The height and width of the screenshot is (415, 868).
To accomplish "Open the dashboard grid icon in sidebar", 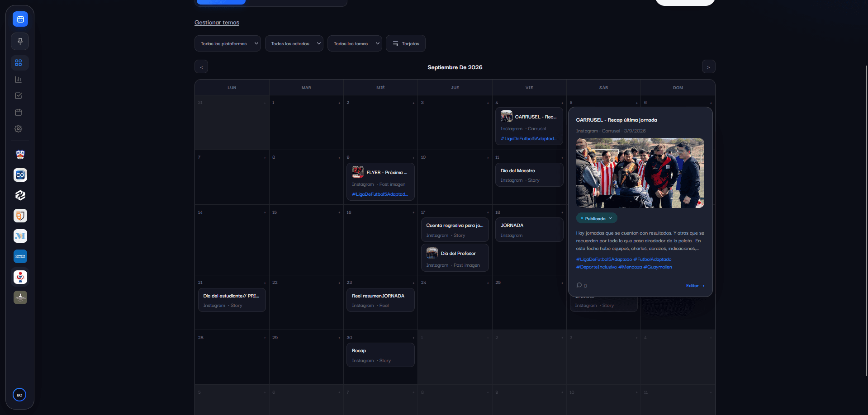I will click(x=19, y=63).
